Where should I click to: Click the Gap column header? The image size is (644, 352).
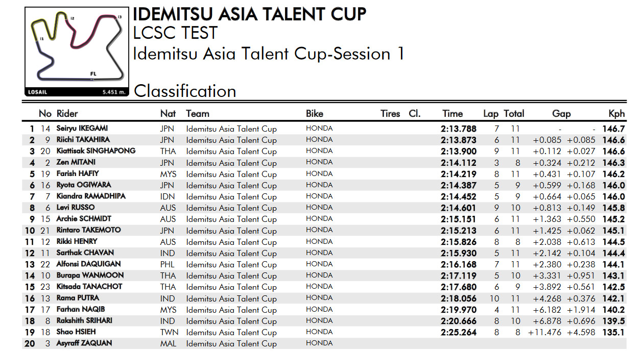[x=561, y=114]
